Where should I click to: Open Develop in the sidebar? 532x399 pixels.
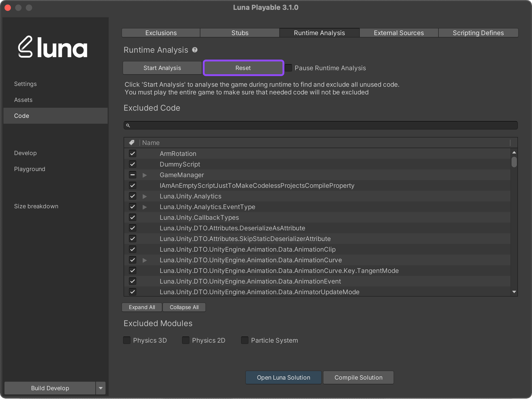click(56, 153)
